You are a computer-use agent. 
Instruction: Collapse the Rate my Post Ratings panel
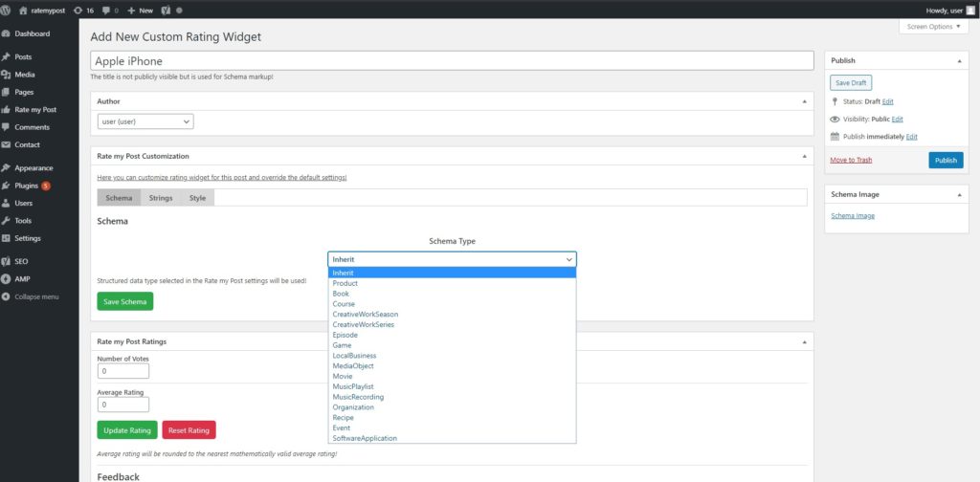(x=804, y=341)
